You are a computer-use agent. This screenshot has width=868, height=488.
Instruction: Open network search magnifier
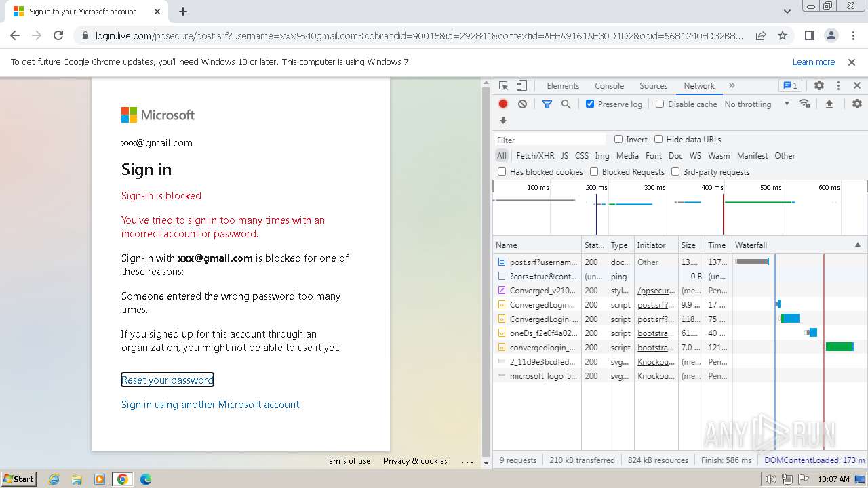click(566, 104)
